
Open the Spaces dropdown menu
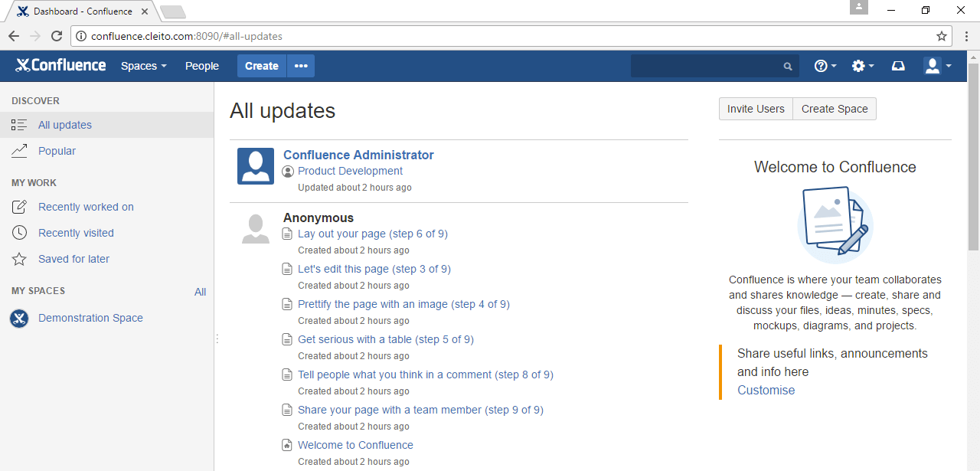coord(143,66)
